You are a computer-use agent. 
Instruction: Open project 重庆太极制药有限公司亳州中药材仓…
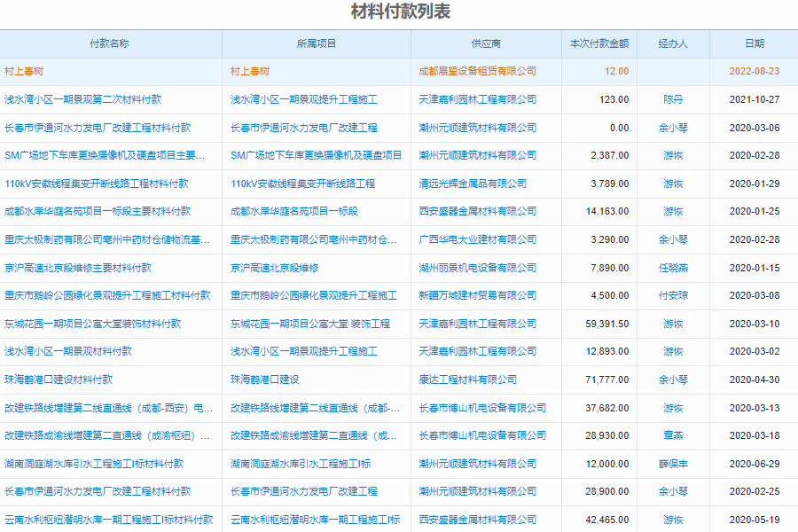pos(314,239)
